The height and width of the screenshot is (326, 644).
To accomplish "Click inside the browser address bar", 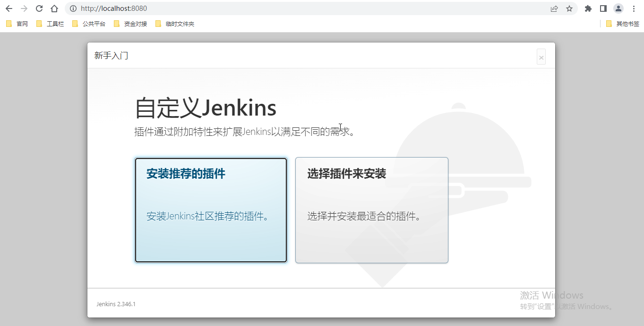I will 283,8.
